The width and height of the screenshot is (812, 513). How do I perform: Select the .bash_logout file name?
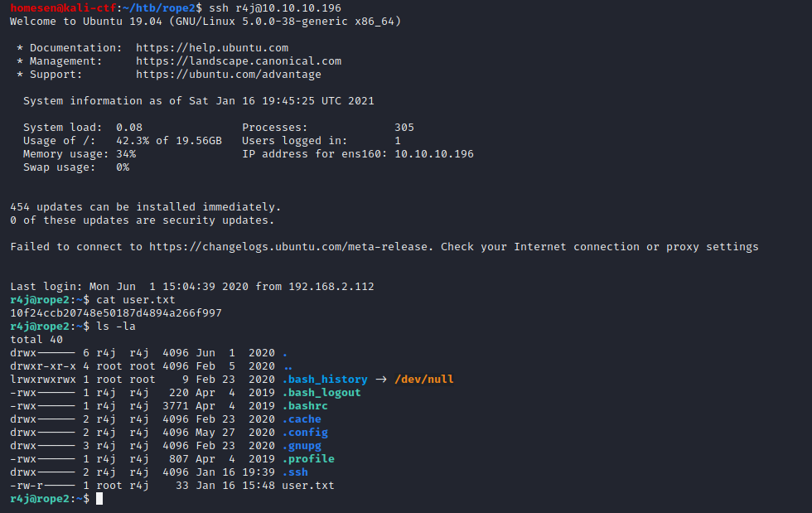click(x=321, y=393)
